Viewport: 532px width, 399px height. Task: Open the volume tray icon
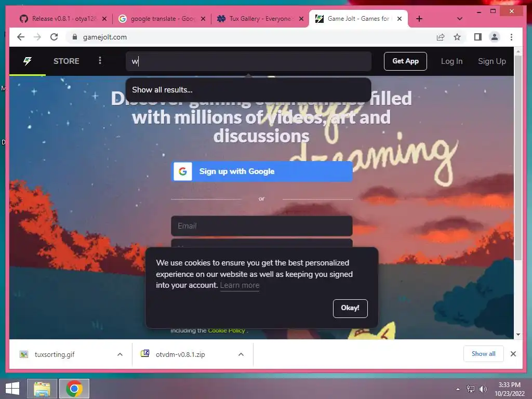tap(483, 389)
